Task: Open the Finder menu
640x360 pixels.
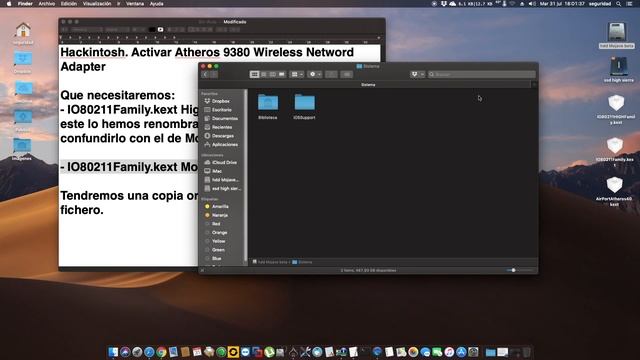Action: 25,4
